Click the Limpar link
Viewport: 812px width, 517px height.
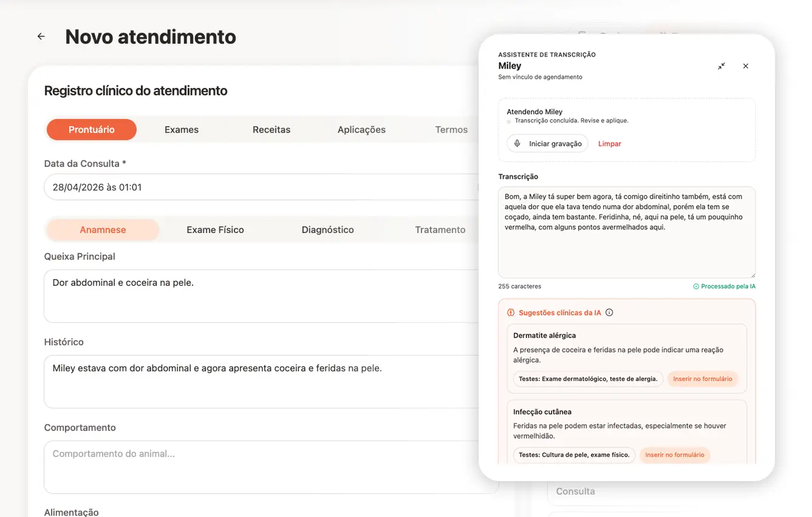point(610,144)
